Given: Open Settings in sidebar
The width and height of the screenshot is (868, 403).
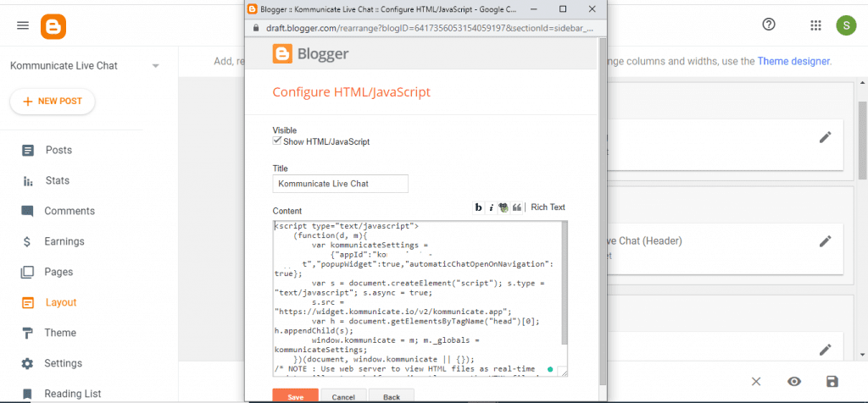Looking at the screenshot, I should [63, 363].
